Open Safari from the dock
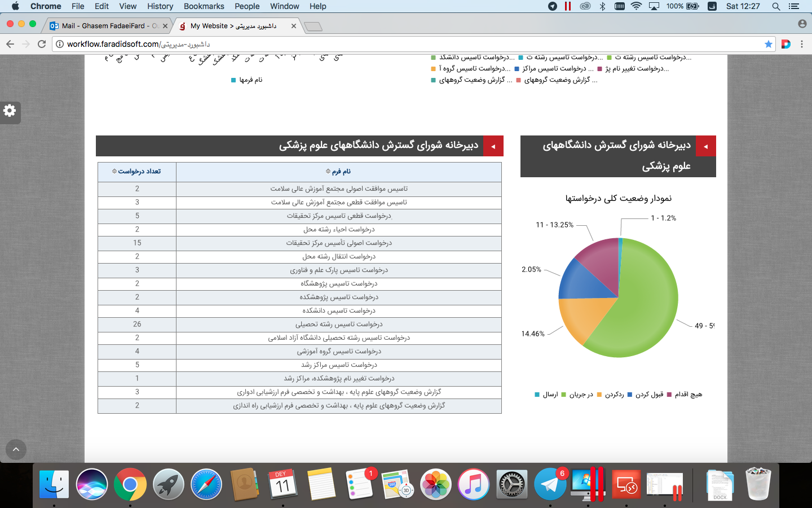 point(206,484)
